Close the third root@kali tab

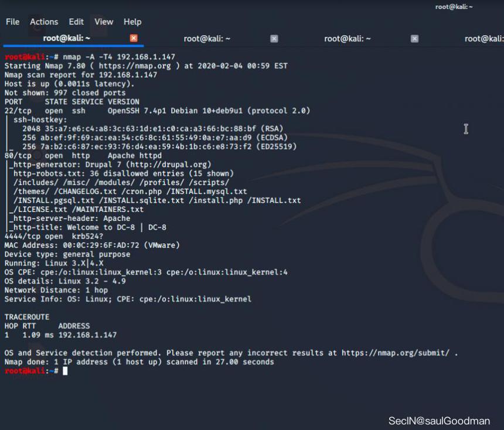click(x=415, y=39)
